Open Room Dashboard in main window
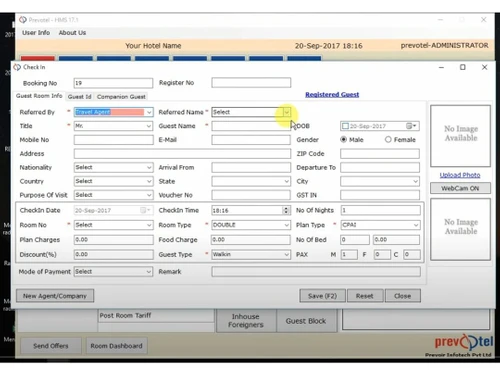Viewport: 500px width, 375px height. click(116, 346)
